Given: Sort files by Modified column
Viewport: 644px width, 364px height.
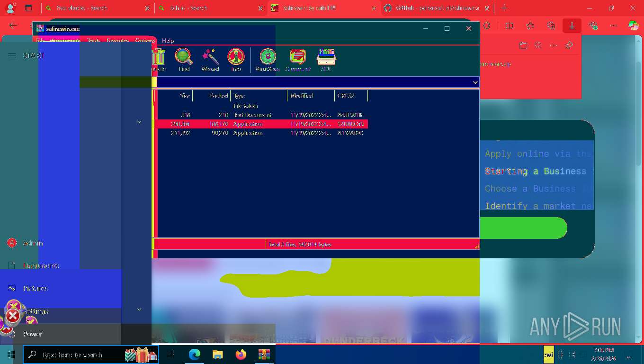Looking at the screenshot, I should (311, 96).
